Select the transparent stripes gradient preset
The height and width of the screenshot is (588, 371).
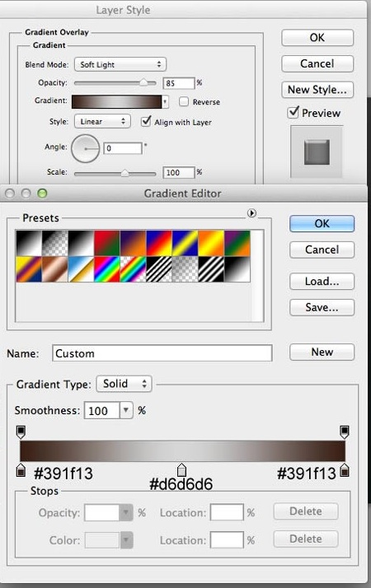159,268
